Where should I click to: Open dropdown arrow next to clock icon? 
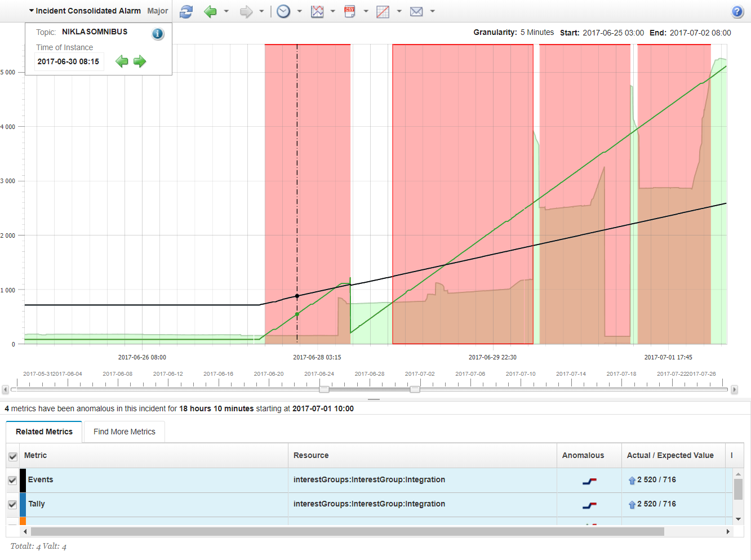click(299, 11)
